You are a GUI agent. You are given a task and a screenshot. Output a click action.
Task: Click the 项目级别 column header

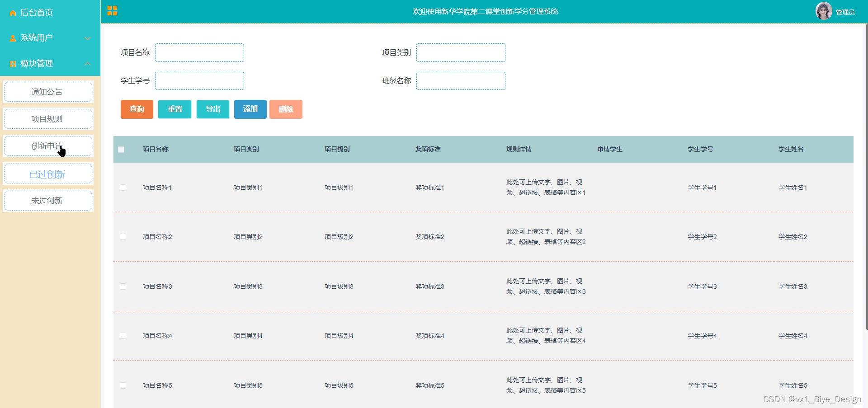[x=337, y=149]
